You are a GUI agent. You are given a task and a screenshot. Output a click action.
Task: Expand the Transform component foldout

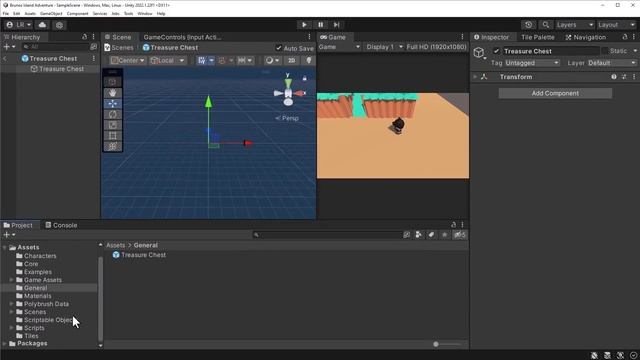coord(475,77)
